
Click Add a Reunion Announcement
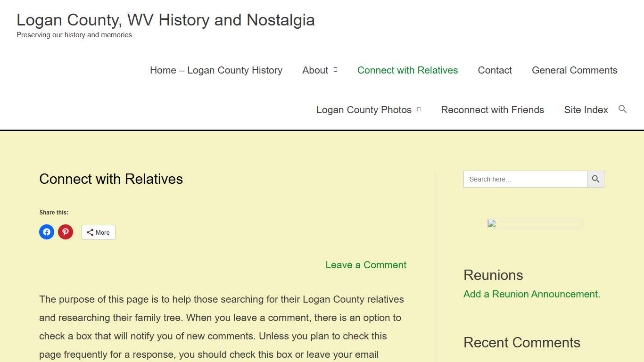531,294
